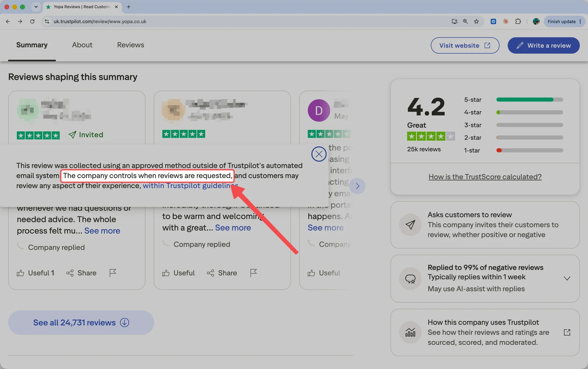Click the second reviewer's orange avatar
Viewport: 588px width, 369px height.
(x=173, y=110)
